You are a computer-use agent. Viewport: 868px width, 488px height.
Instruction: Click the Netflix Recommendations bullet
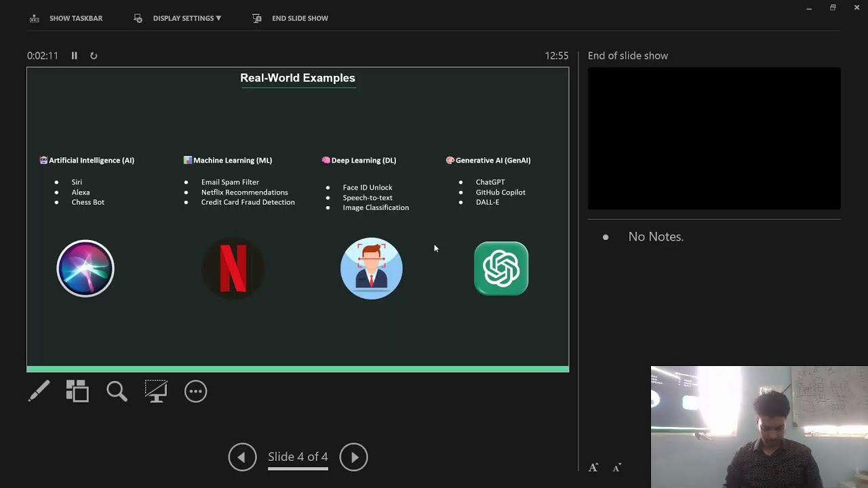pos(244,192)
